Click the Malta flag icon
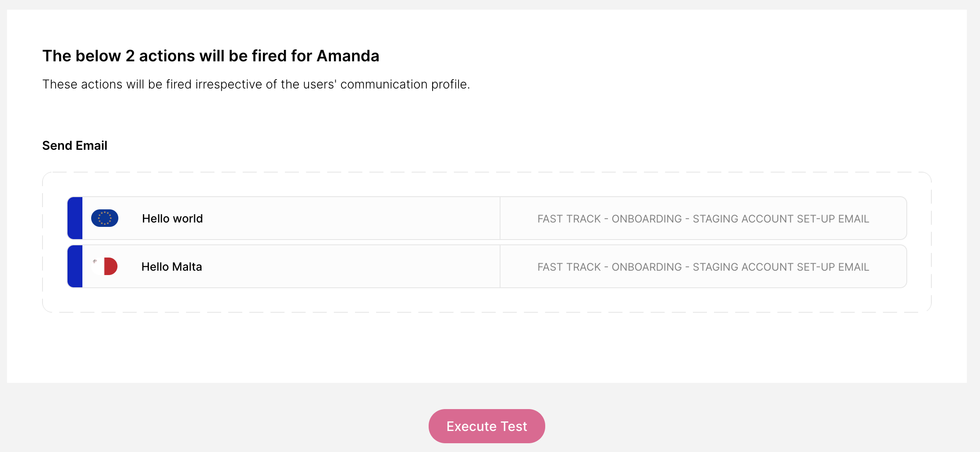The width and height of the screenshot is (980, 452). tap(105, 266)
